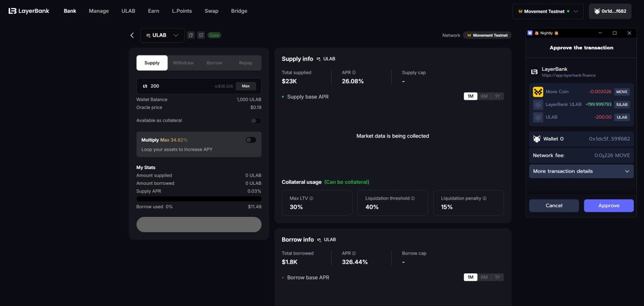Click the LayerBank ULAB token icon in Nightly

pyautogui.click(x=538, y=105)
